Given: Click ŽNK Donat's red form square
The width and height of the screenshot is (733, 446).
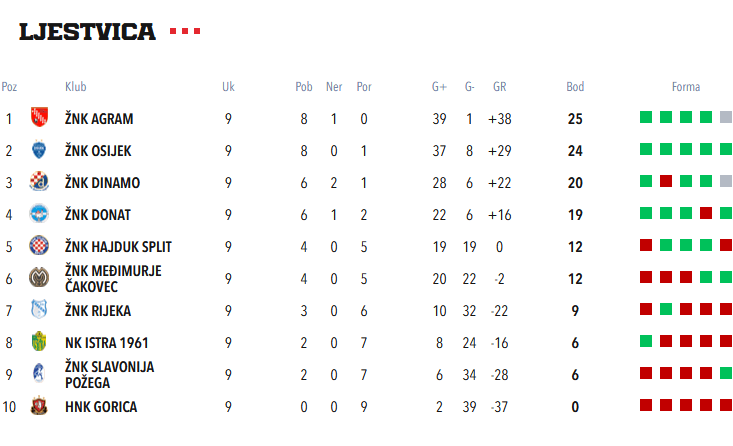Looking at the screenshot, I should click(x=706, y=213).
